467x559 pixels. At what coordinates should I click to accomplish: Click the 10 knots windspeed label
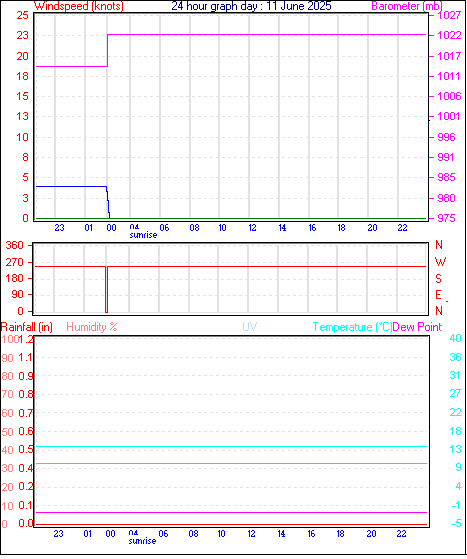point(22,137)
